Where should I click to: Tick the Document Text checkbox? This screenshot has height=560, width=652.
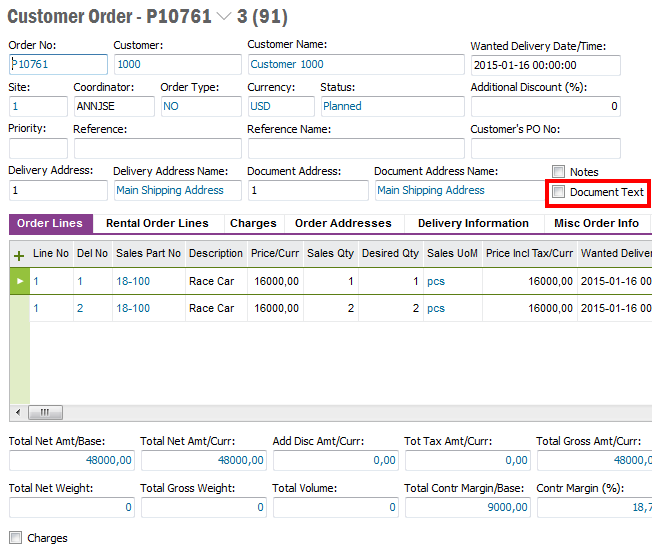[x=559, y=192]
